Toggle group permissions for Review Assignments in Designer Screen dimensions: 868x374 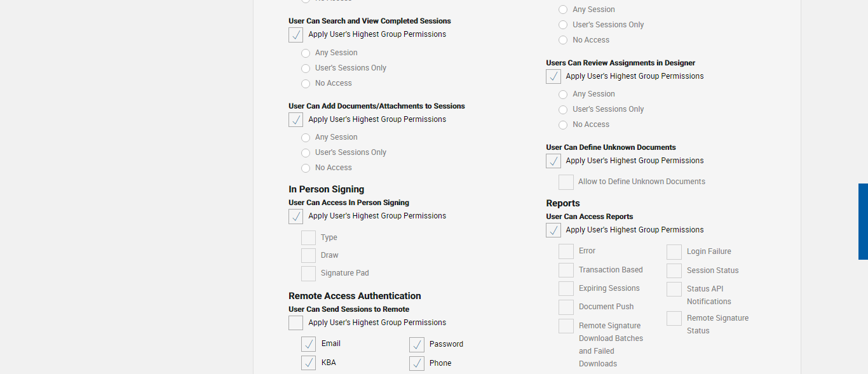pyautogui.click(x=553, y=77)
